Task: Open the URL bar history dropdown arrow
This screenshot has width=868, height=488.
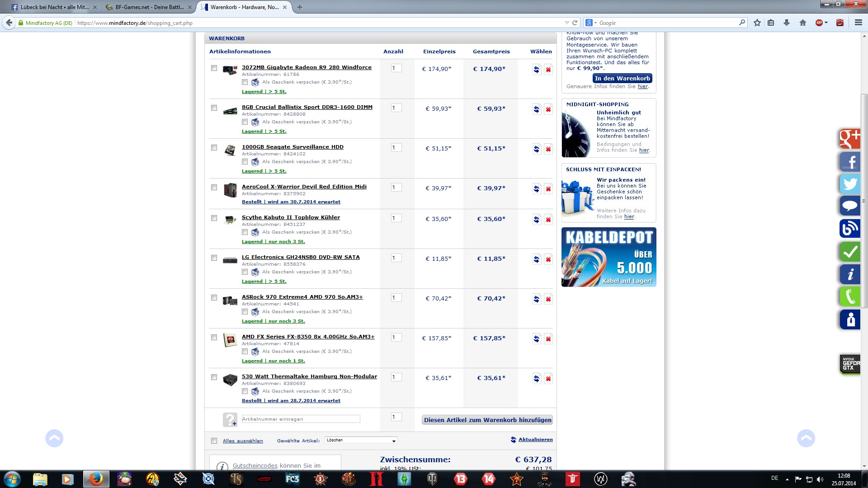Action: tap(567, 23)
